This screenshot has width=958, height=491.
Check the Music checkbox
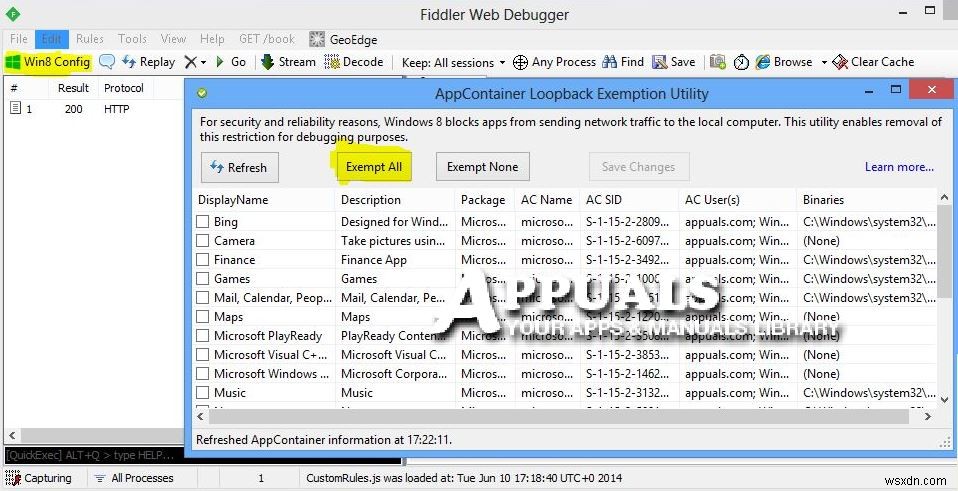click(x=203, y=392)
